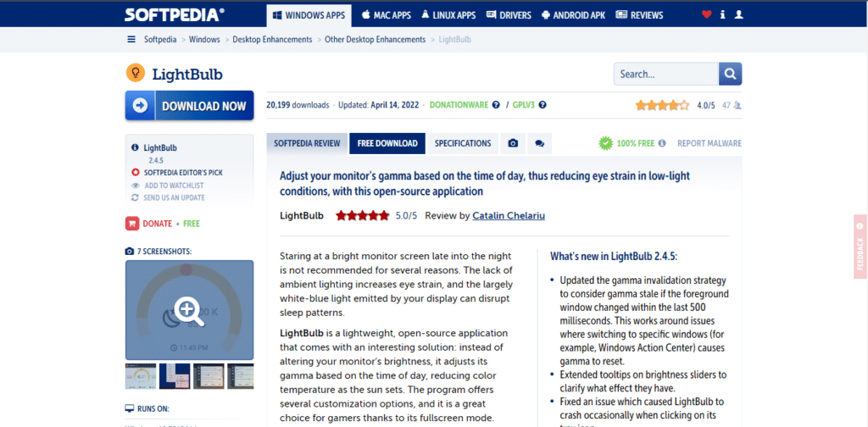Screen dimensions: 868x427
Task: Focus the Search input field
Action: pos(666,75)
